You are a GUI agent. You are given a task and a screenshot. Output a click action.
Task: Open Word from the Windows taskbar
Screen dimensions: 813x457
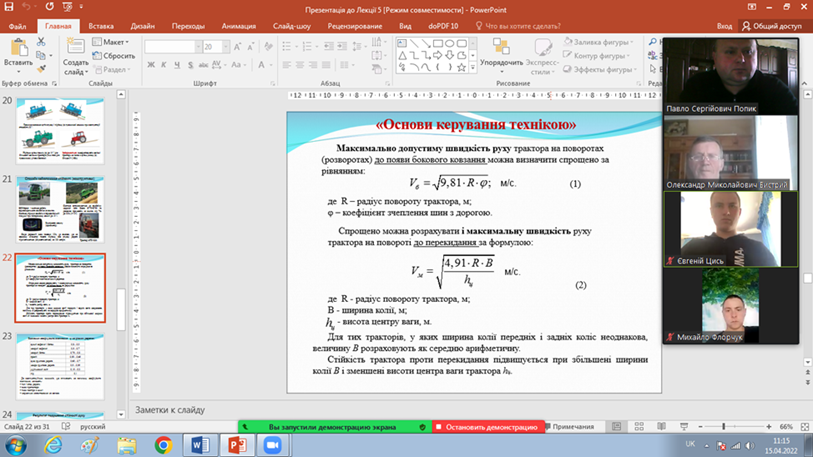pos(200,445)
